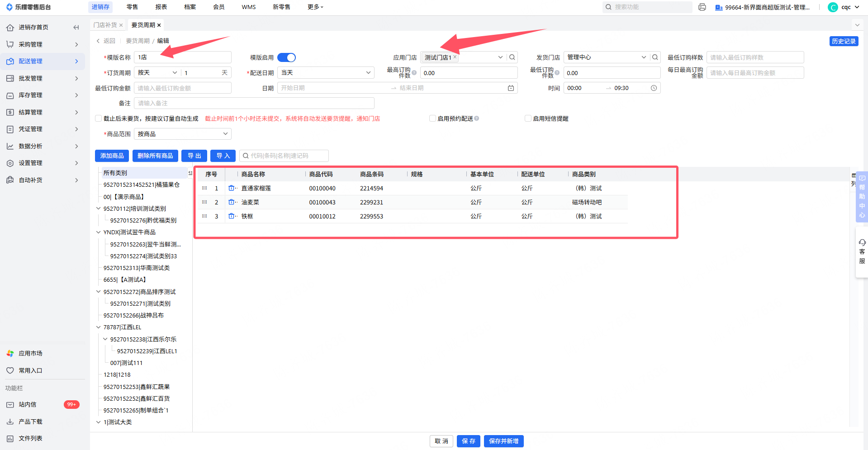Check the 启用短信提醒 checkbox
This screenshot has height=450, width=868.
(x=528, y=118)
